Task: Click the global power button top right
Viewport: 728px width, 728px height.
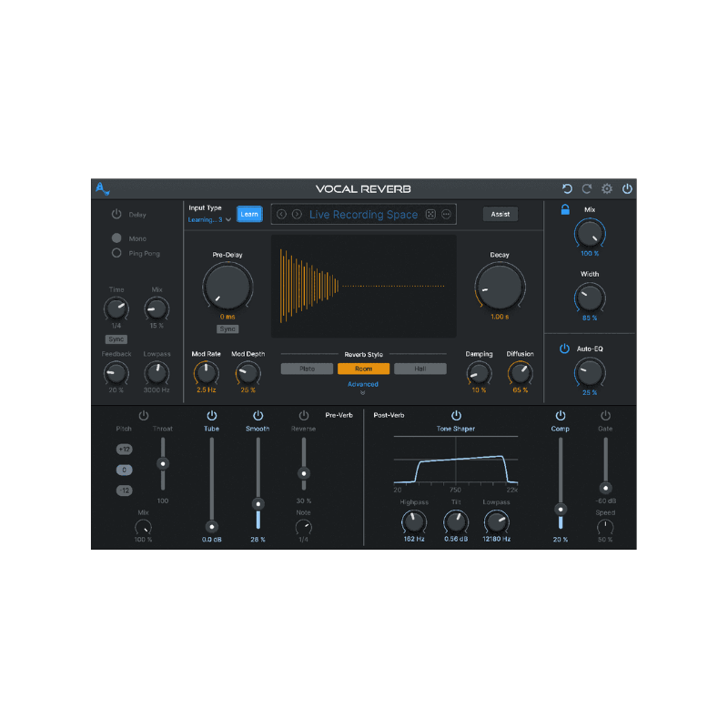Action: click(x=627, y=189)
